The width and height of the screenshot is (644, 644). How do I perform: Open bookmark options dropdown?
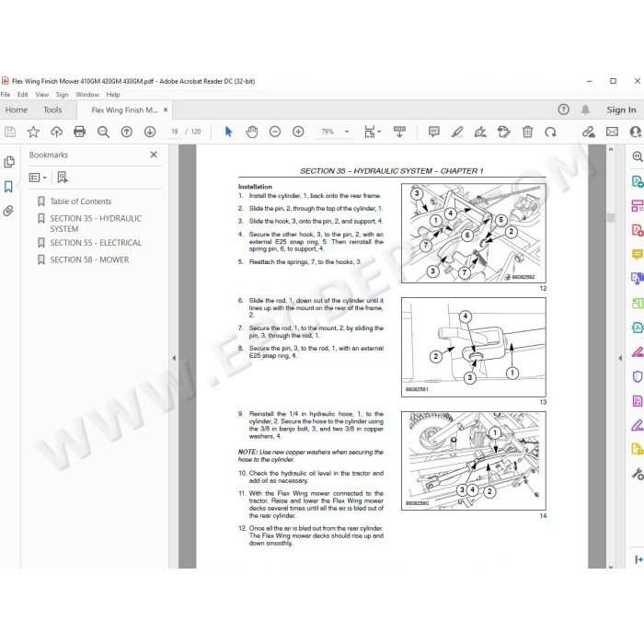pyautogui.click(x=38, y=178)
